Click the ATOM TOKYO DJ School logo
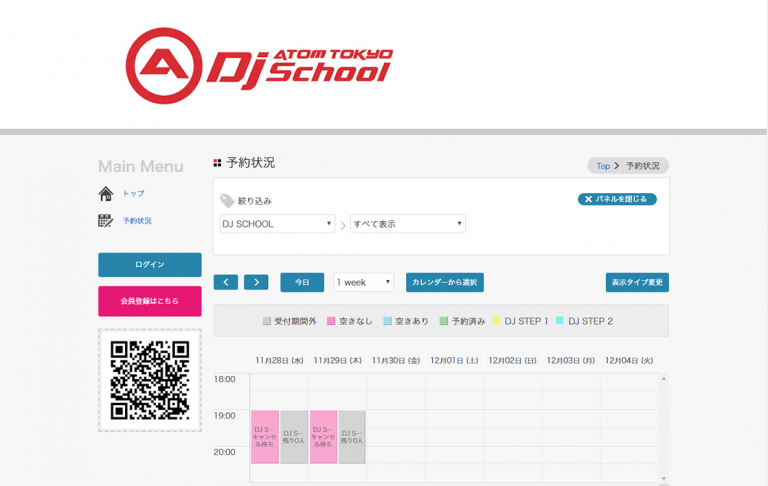The height and width of the screenshot is (486, 768). 259,66
